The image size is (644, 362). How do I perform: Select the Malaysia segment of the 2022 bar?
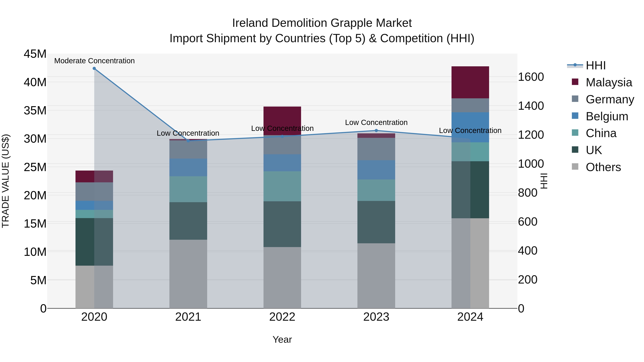point(282,121)
